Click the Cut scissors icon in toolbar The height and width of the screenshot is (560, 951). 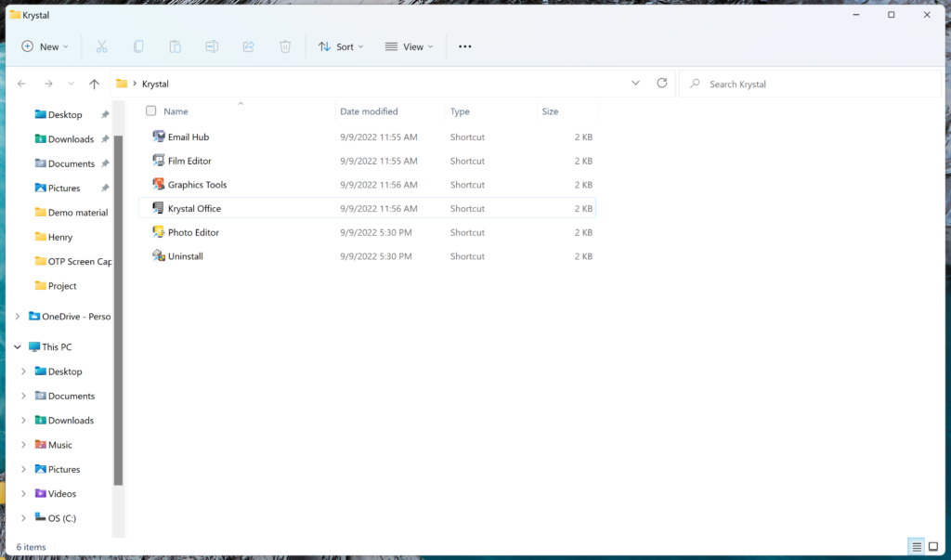(102, 46)
